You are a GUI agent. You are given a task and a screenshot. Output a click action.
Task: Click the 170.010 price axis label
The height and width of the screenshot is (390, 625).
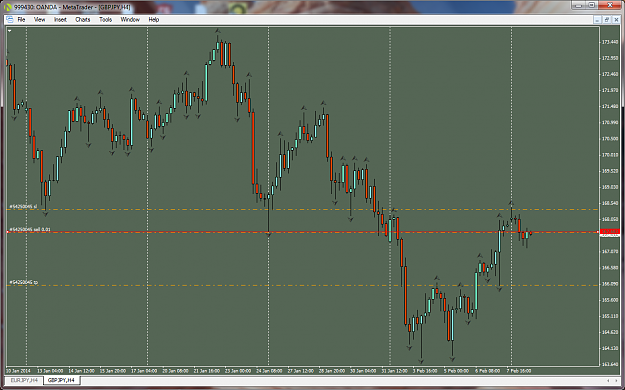[x=610, y=155]
